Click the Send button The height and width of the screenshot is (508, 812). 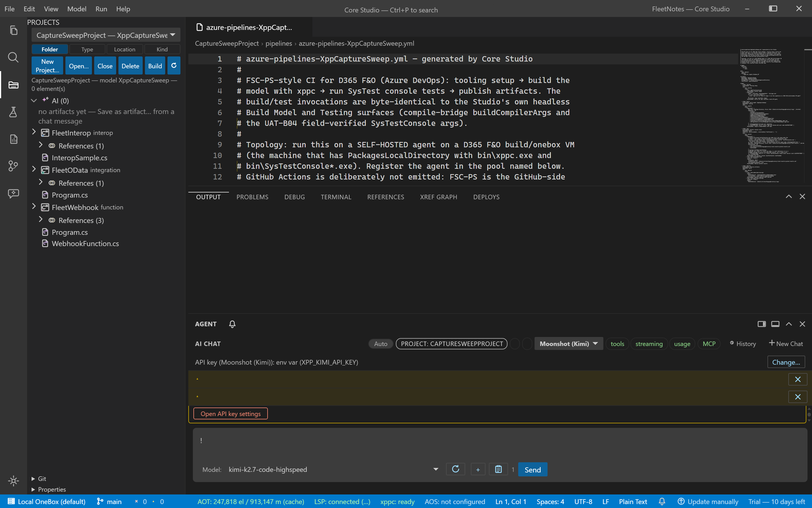pyautogui.click(x=533, y=469)
